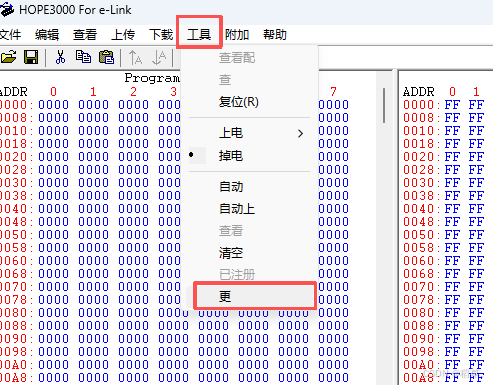Click the HOPE3000 application title icon

pos(7,9)
